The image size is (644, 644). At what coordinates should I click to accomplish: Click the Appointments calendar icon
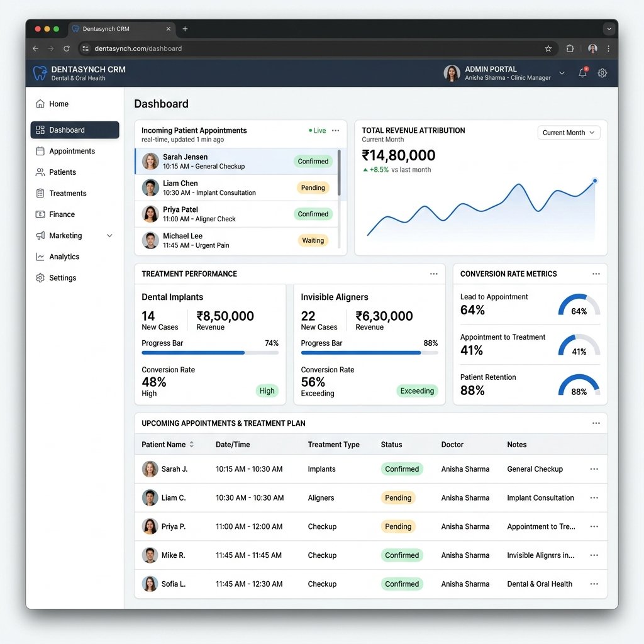[40, 151]
